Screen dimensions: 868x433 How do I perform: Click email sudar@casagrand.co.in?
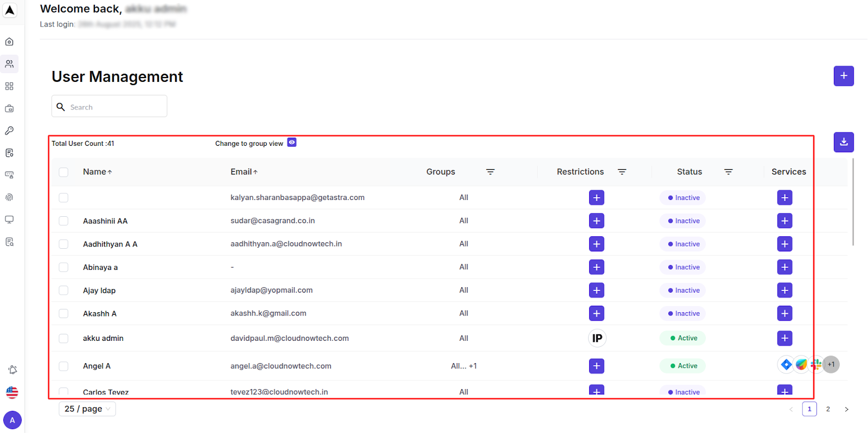click(x=272, y=221)
